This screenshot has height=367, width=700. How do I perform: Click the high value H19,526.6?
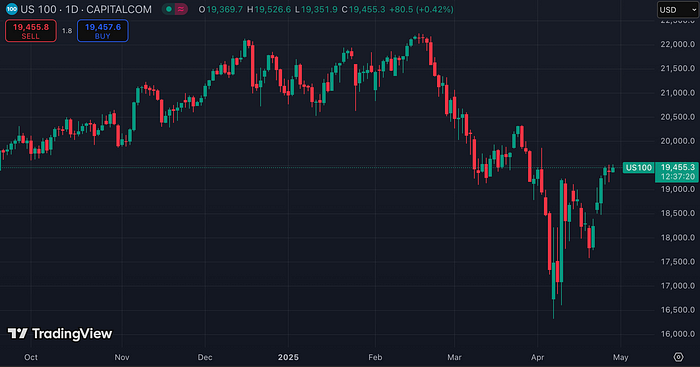(269, 9)
